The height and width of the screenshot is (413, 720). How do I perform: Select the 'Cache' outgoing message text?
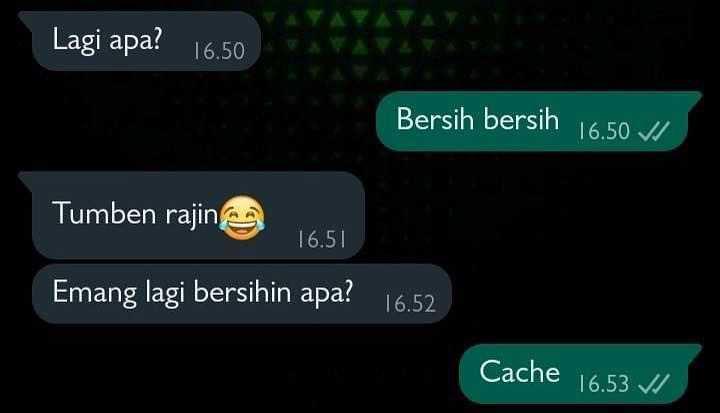coord(519,372)
